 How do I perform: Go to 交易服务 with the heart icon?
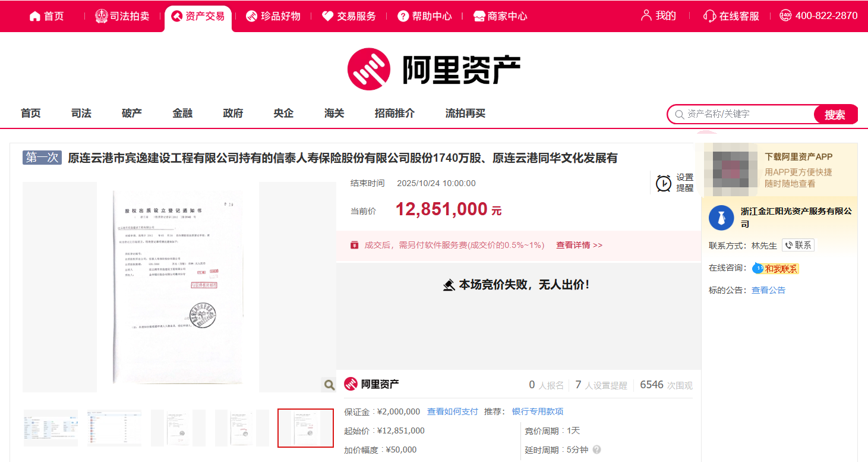pos(349,16)
